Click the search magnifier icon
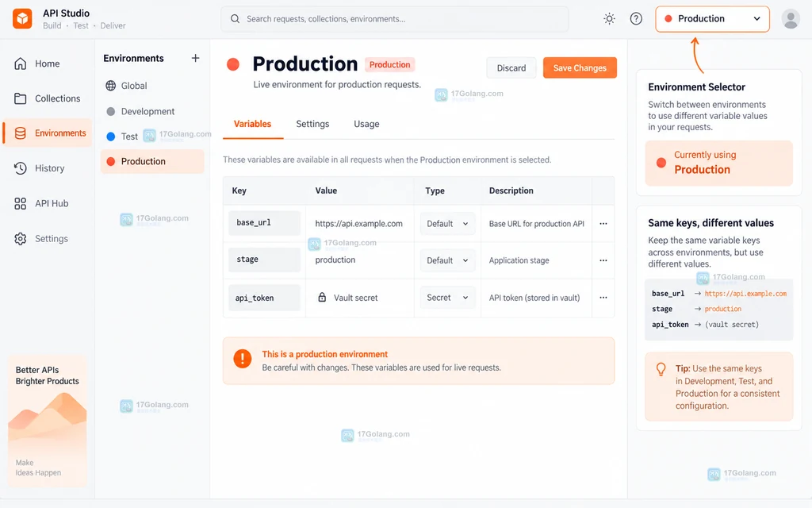 (x=235, y=19)
